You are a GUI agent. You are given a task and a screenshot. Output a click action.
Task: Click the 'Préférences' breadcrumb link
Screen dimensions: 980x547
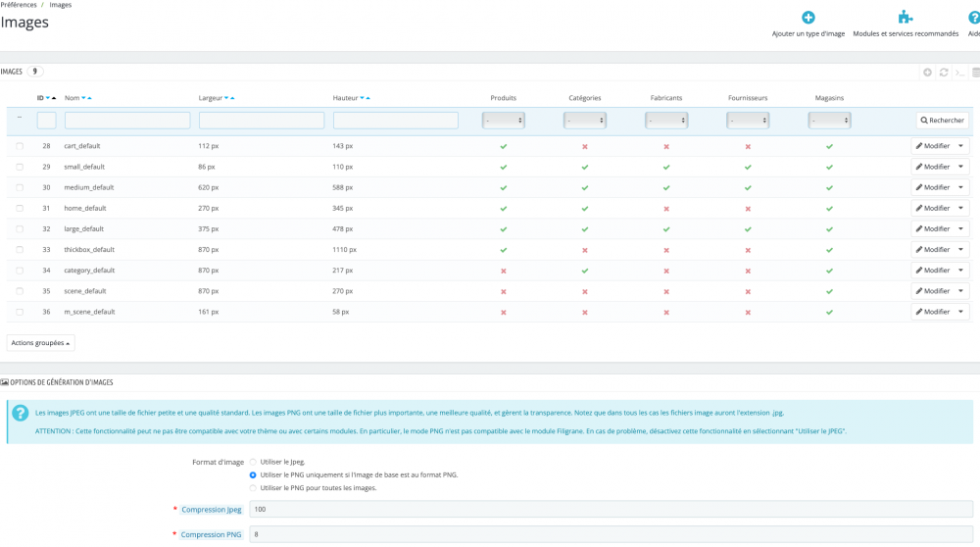[19, 5]
